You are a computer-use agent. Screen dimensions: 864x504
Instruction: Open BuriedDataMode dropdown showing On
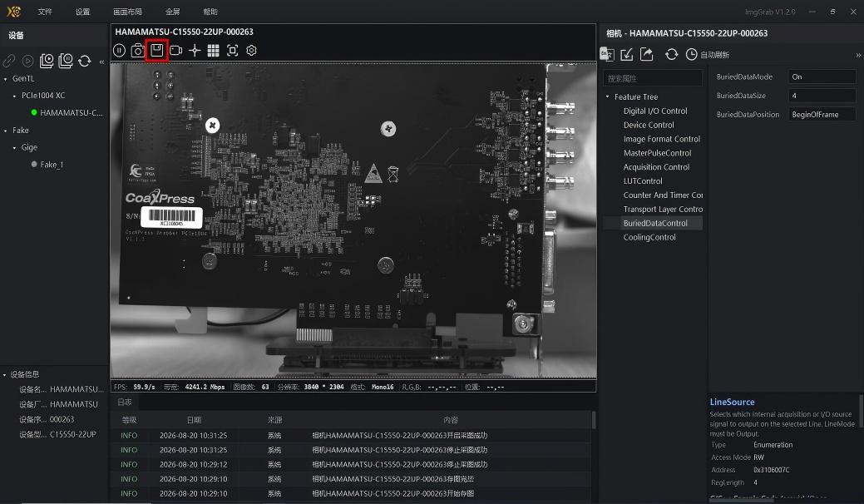tap(822, 77)
